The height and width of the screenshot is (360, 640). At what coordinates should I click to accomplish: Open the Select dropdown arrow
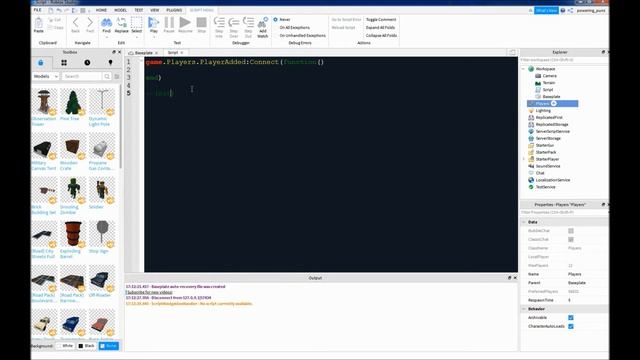[x=136, y=37]
